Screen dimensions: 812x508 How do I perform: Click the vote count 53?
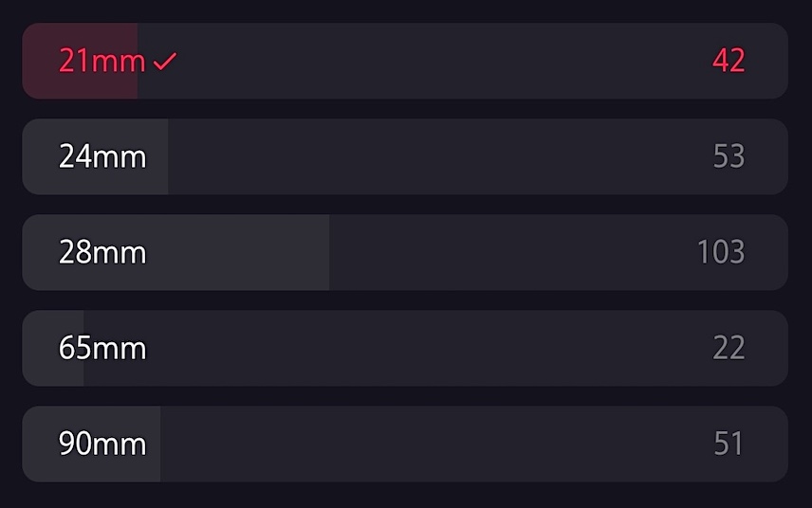729,156
